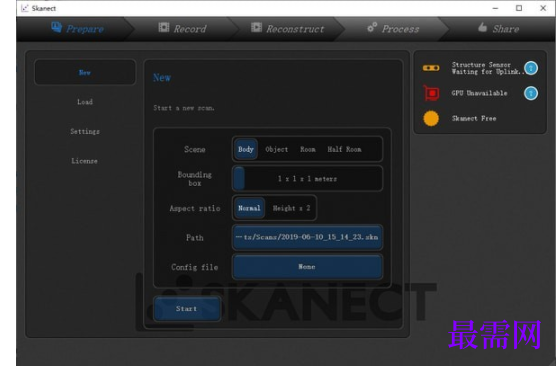Click the Start a new scan text
Viewport: 560px width, 366px height.
[x=184, y=108]
